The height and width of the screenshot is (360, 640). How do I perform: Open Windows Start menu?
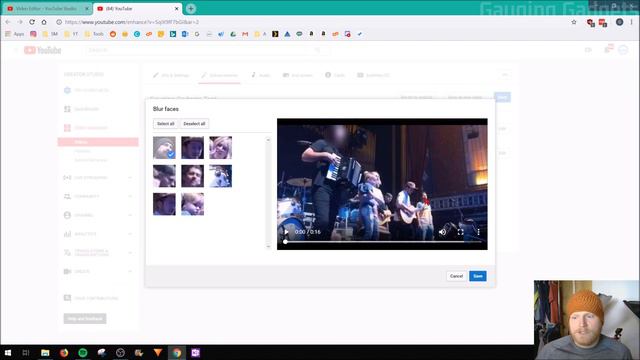click(x=8, y=353)
